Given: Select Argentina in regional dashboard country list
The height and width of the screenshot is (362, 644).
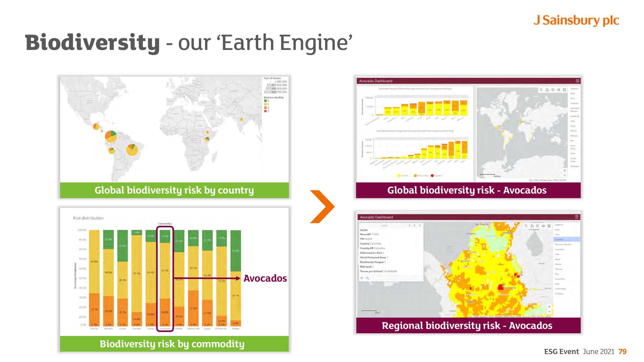Looking at the screenshot, I should 559,225.
